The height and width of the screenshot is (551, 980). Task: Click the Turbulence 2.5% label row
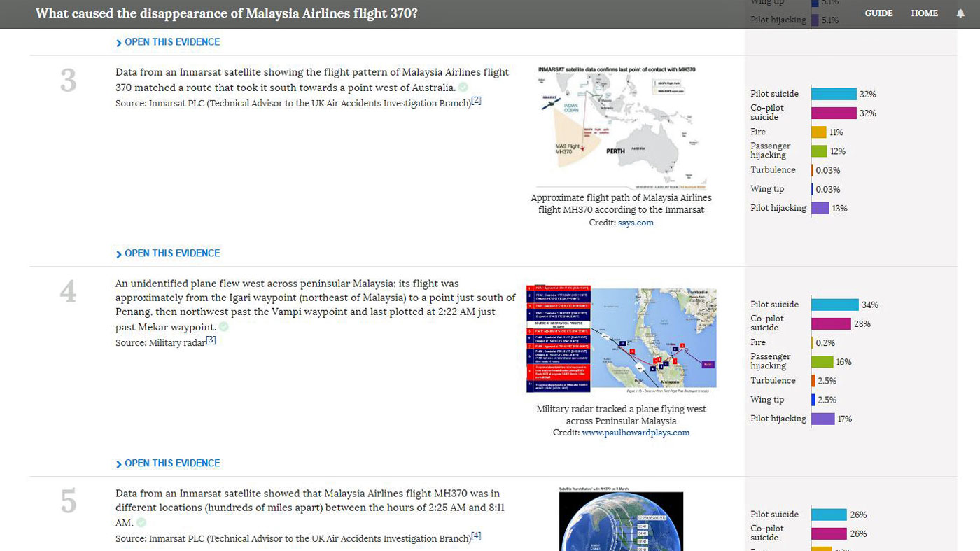[x=794, y=381]
